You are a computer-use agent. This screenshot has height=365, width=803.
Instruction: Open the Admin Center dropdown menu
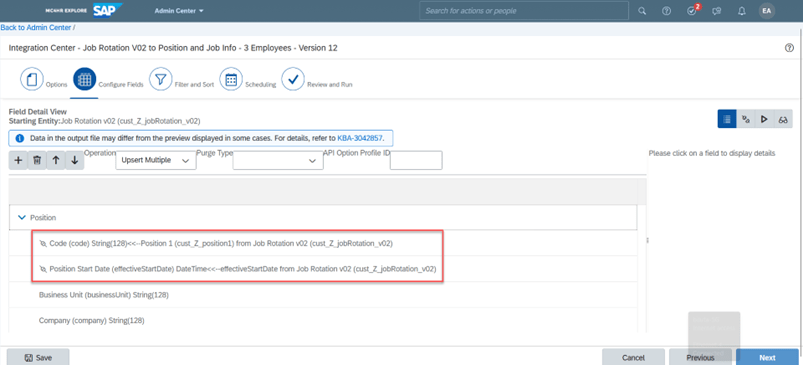(x=179, y=11)
